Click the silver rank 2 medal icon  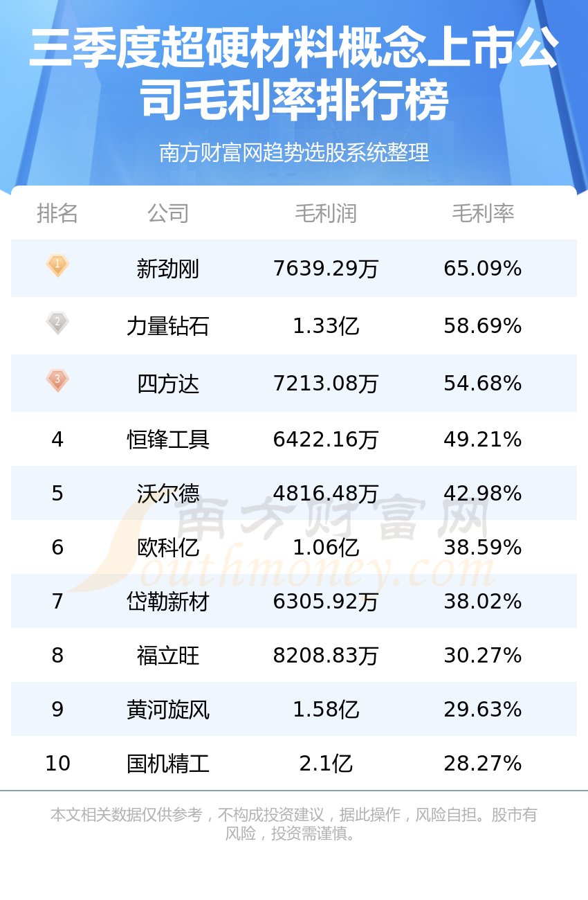point(57,323)
